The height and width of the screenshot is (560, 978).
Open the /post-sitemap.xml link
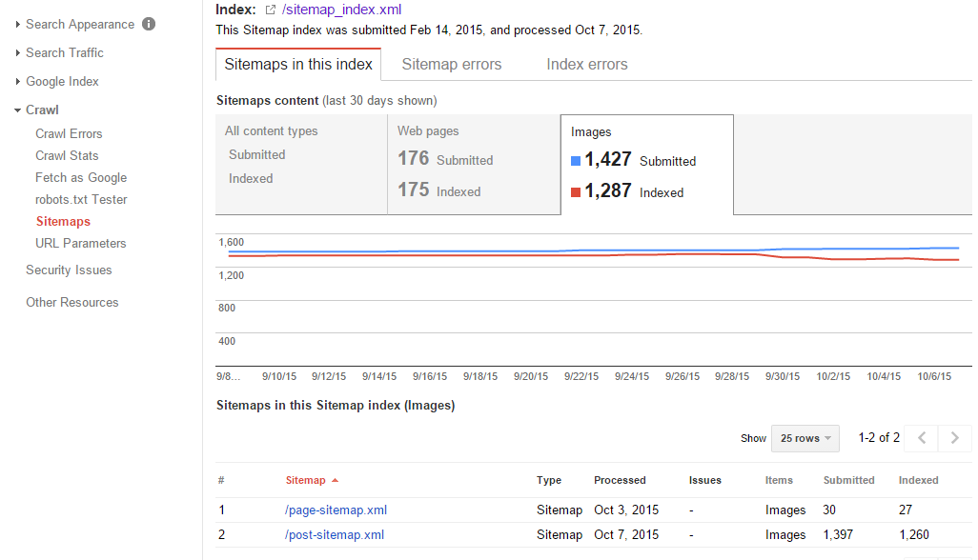335,535
